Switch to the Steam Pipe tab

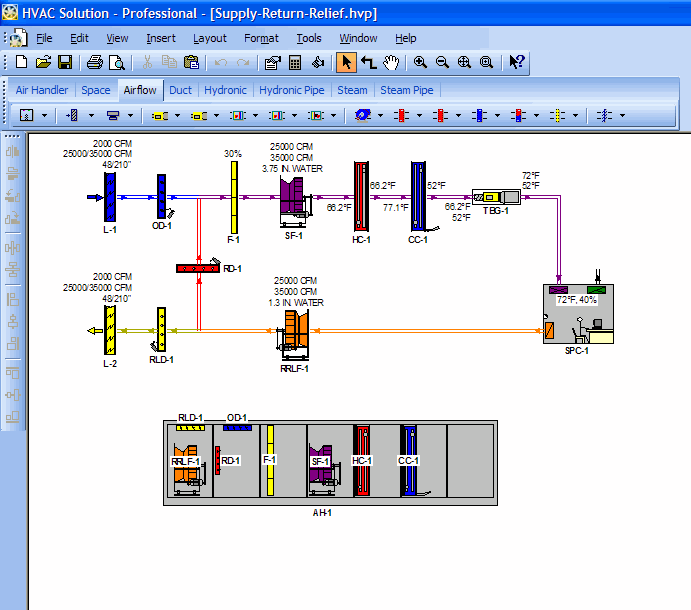point(406,90)
